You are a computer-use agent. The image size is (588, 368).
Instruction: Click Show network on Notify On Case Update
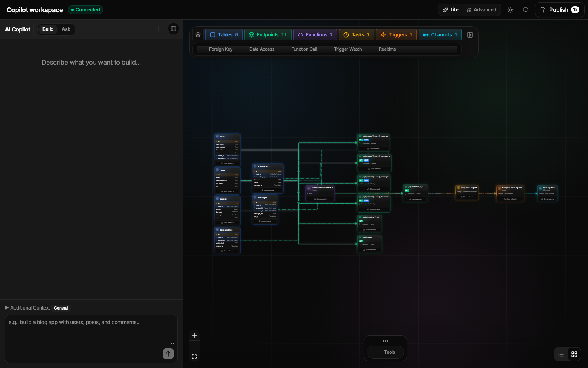pyautogui.click(x=510, y=199)
